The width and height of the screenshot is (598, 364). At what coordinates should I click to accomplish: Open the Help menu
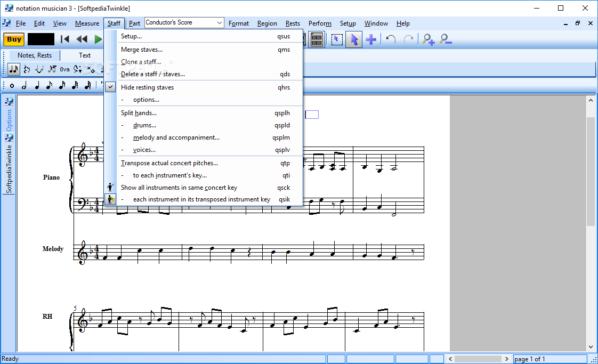click(403, 23)
